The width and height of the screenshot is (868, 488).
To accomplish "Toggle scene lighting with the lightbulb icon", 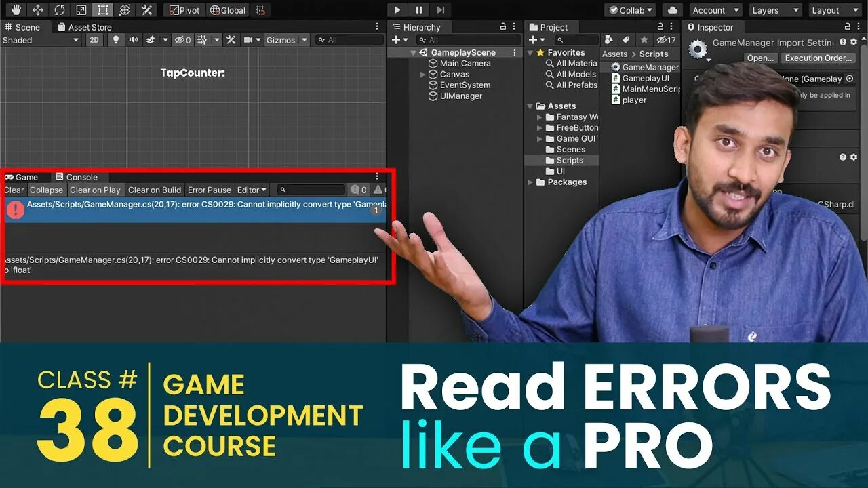I will [116, 40].
